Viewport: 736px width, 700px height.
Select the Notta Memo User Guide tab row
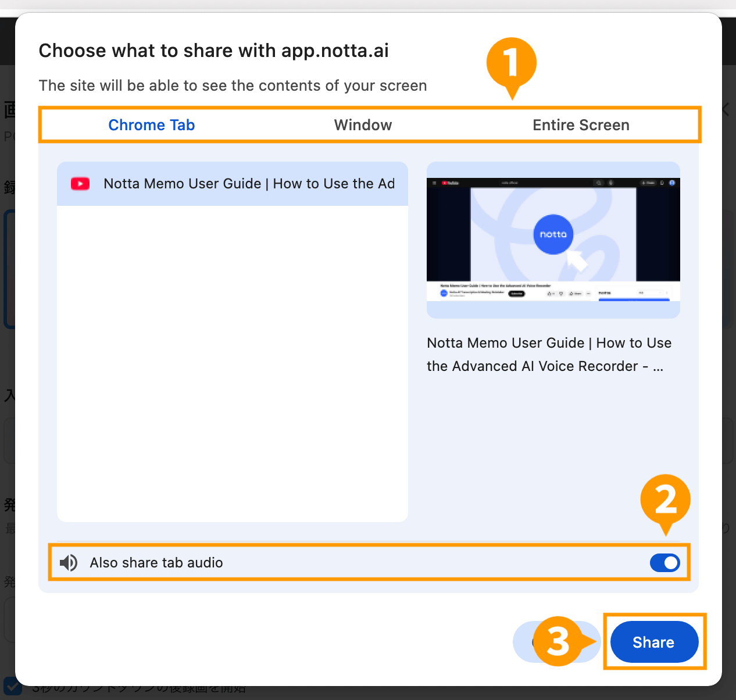tap(233, 184)
